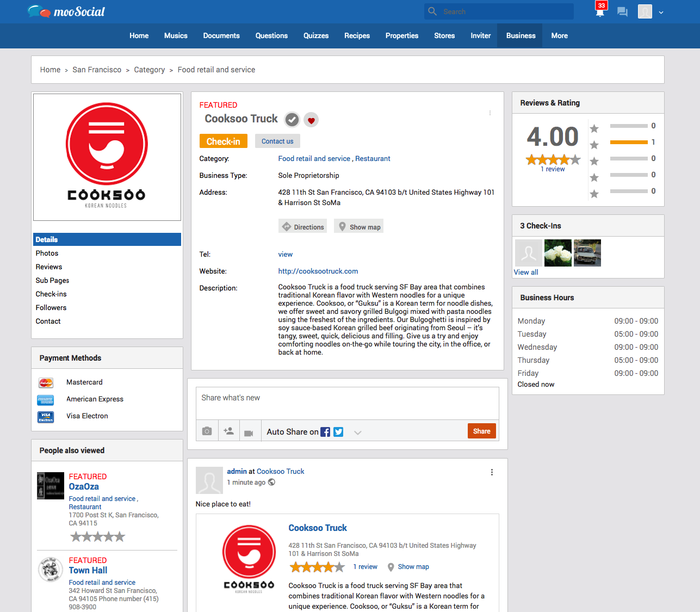Click View all check-ins link
Screen dimensions: 700x612
pyautogui.click(x=526, y=272)
